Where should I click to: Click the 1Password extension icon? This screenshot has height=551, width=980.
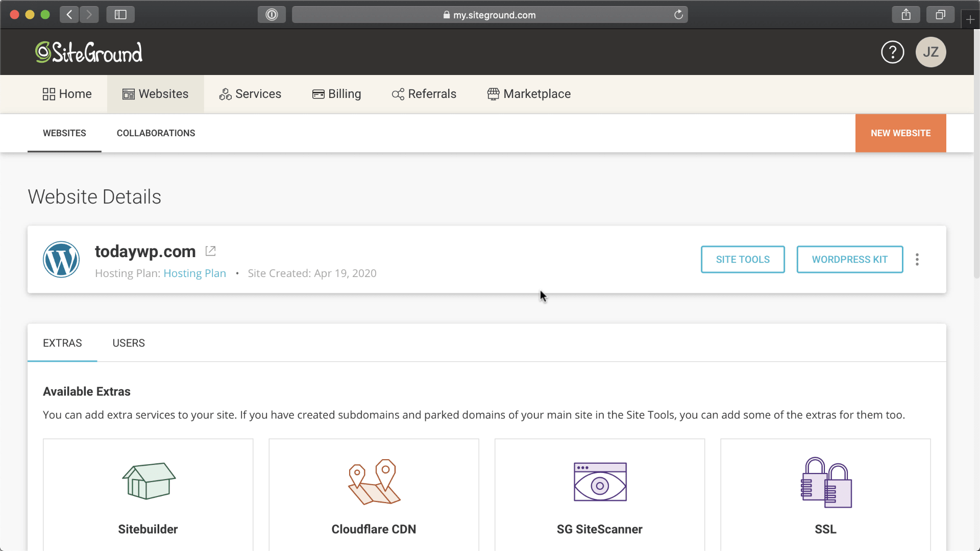[272, 15]
